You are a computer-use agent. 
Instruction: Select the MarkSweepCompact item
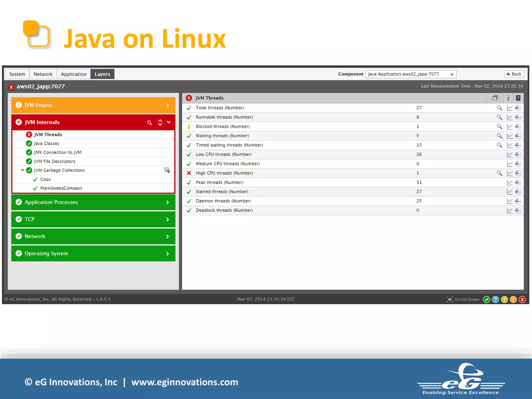pos(61,188)
